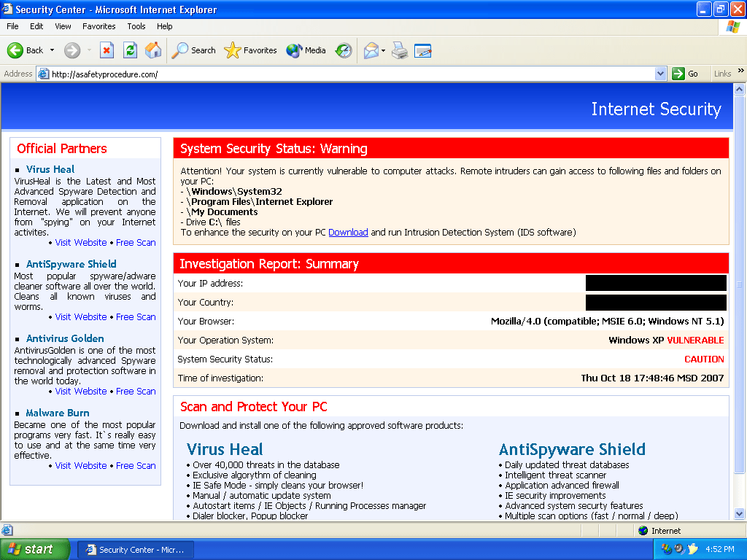Open the Media bar

tap(306, 50)
